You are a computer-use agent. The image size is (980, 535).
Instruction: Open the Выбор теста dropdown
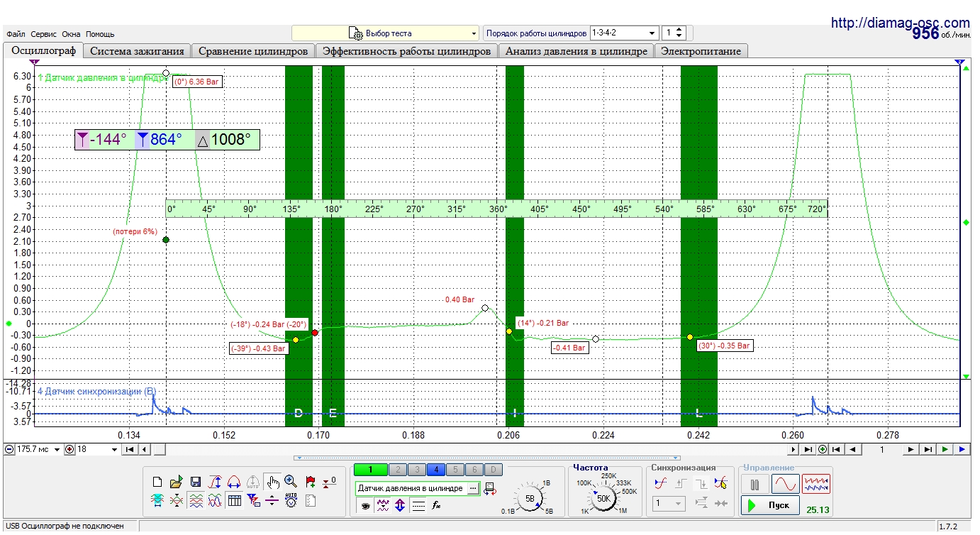[x=386, y=33]
